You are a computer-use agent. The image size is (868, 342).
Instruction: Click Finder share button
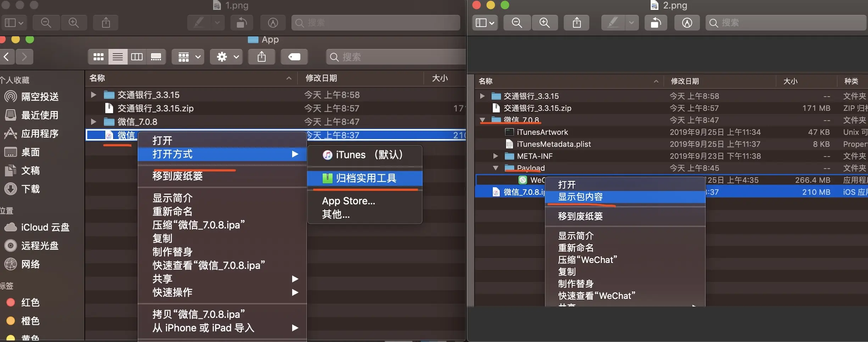(262, 57)
